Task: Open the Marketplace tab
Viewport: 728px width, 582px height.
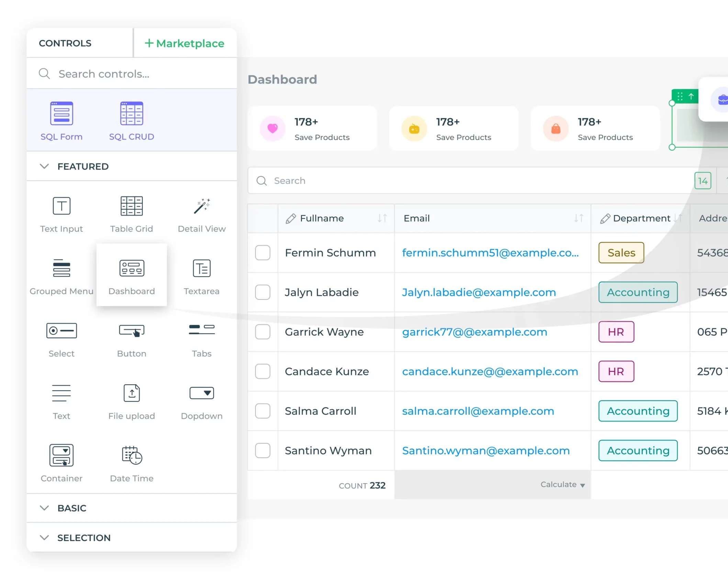Action: click(185, 43)
